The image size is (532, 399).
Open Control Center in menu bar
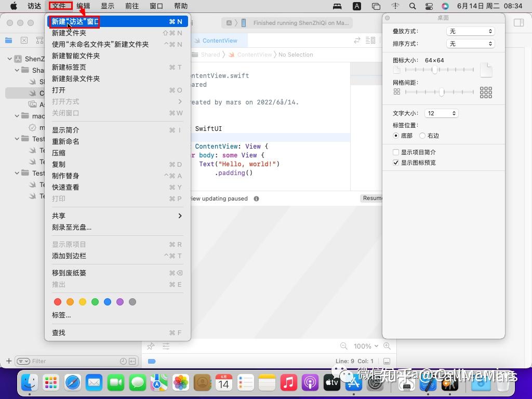(429, 6)
